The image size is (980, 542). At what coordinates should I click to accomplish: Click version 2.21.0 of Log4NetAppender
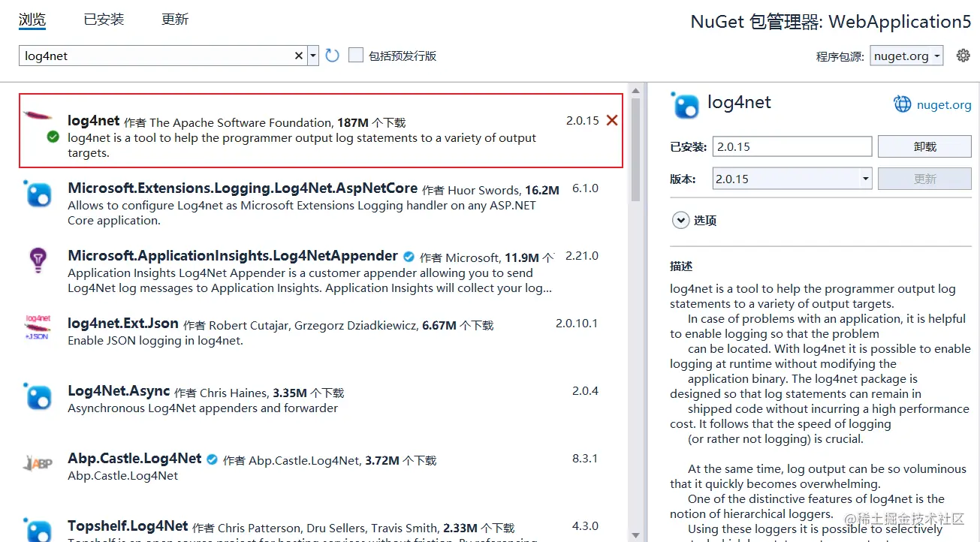pyautogui.click(x=582, y=256)
